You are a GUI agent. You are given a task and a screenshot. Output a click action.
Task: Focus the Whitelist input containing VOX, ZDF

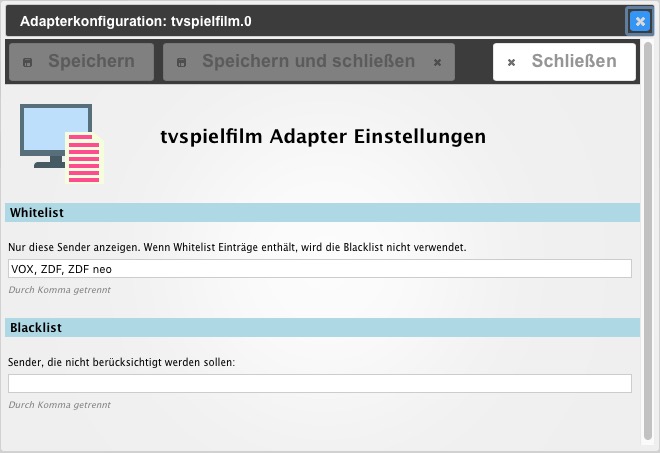(x=320, y=269)
